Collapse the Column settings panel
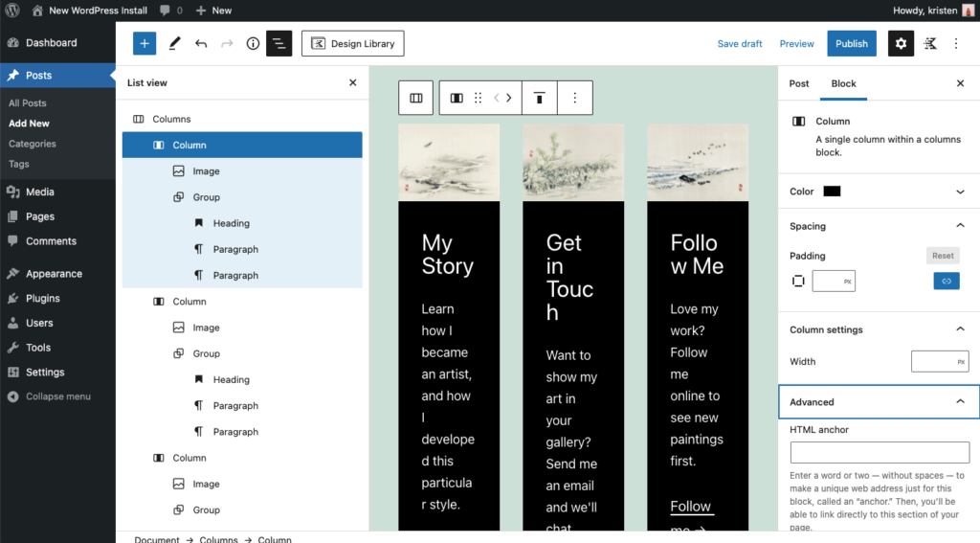Screen dimensions: 980x543 point(960,329)
